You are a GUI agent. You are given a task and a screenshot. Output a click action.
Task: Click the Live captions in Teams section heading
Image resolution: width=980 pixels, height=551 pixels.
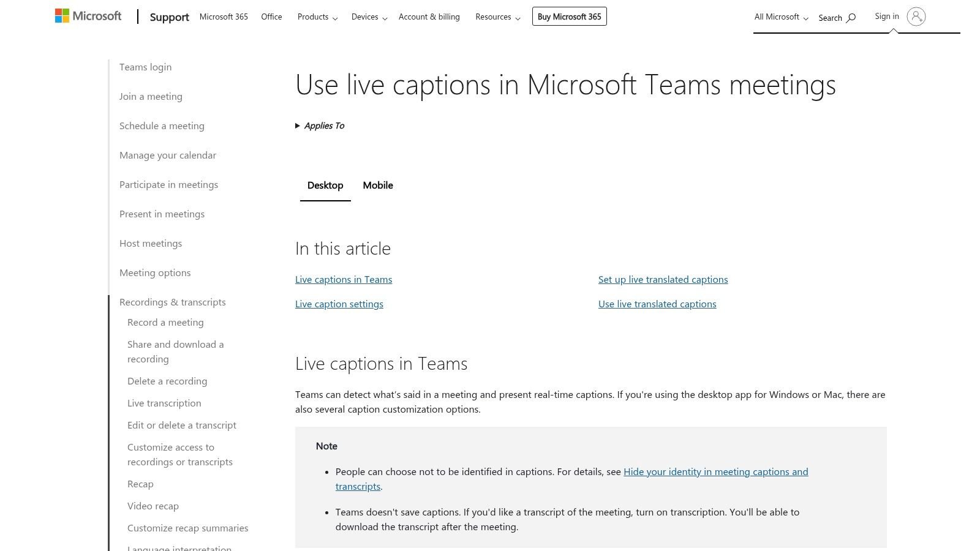tap(382, 364)
